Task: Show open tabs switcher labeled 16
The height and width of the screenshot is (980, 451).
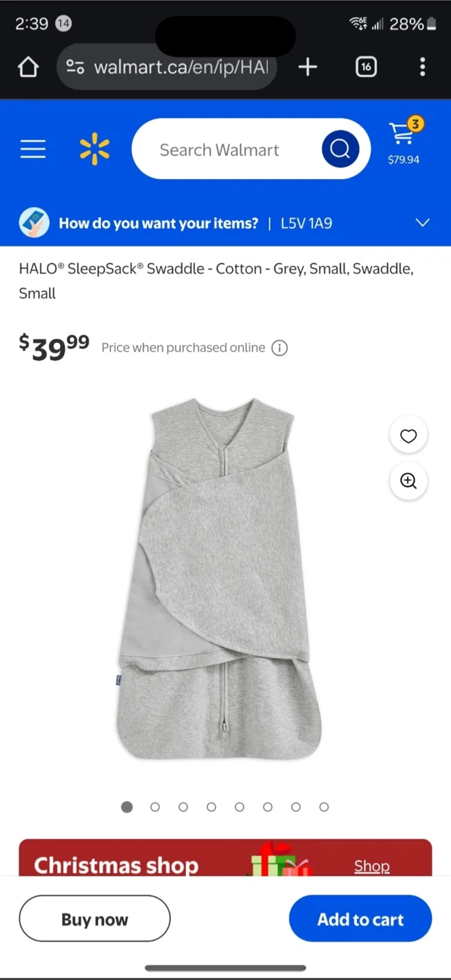Action: [366, 67]
